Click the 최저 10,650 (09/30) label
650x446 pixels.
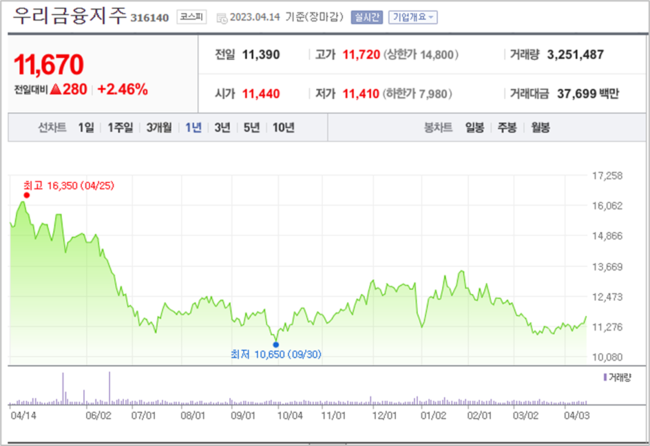[x=276, y=354]
